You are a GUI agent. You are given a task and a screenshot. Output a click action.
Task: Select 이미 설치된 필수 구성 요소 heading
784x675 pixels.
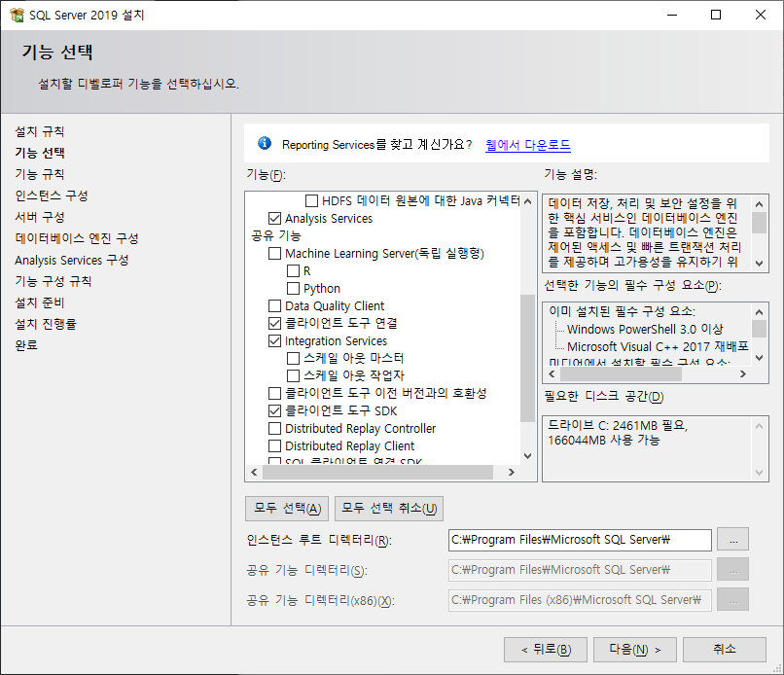[x=622, y=311]
